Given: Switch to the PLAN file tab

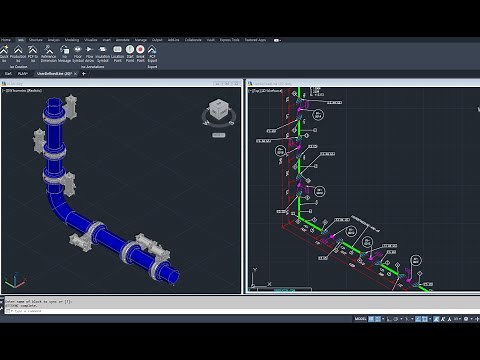Looking at the screenshot, I should tap(23, 74).
